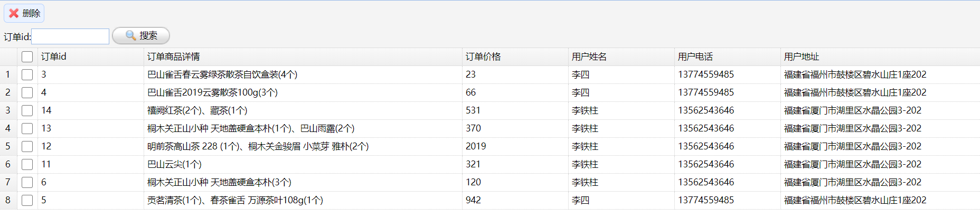Viewport: 980px width, 217px height.
Task: Click the order price cell 2019
Action: tap(476, 146)
